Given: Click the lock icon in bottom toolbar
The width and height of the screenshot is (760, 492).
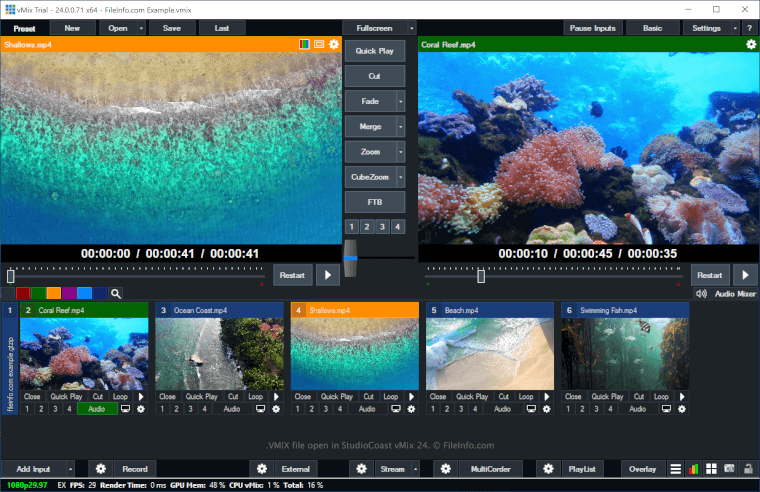Looking at the screenshot, I should click(x=749, y=468).
